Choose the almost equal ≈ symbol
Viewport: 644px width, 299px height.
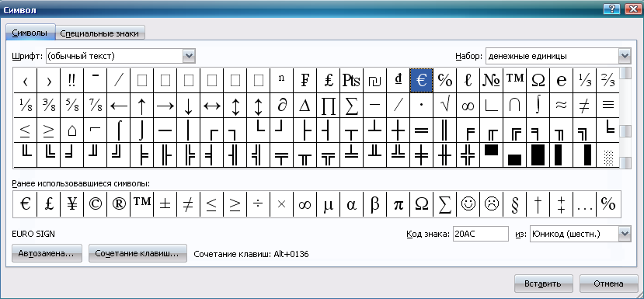tap(561, 106)
